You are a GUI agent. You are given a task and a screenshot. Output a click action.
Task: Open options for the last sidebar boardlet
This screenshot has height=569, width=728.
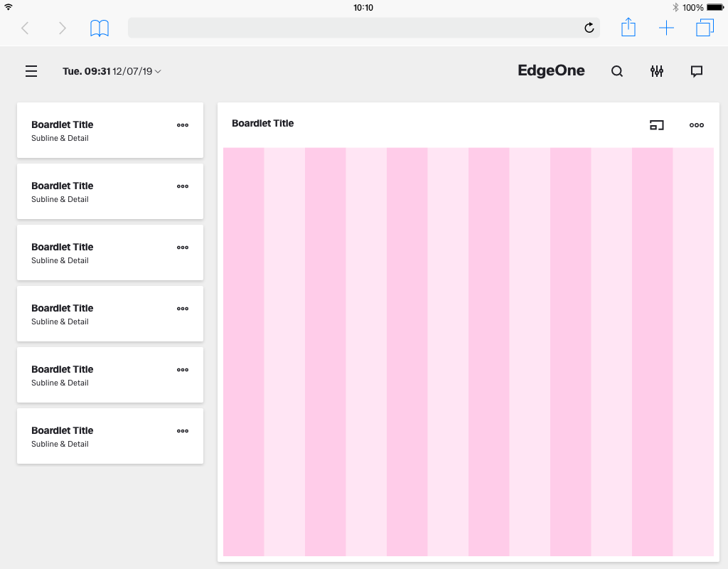(x=183, y=431)
